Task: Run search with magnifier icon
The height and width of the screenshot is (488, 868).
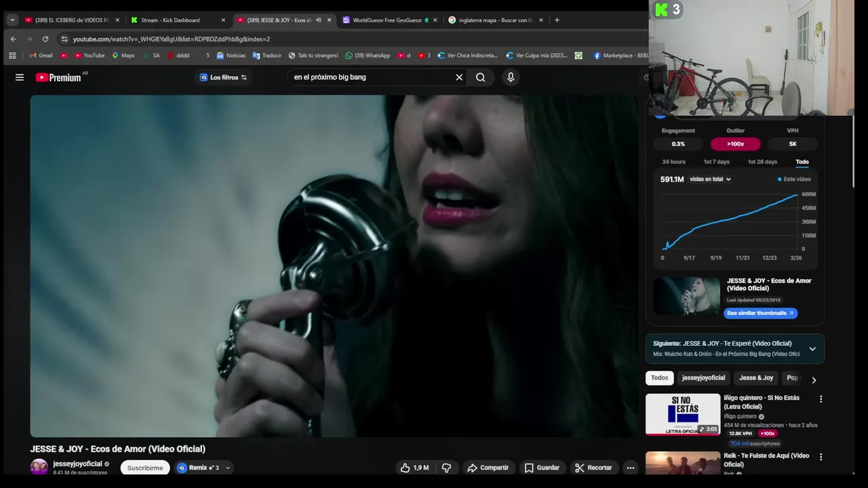Action: tap(480, 77)
